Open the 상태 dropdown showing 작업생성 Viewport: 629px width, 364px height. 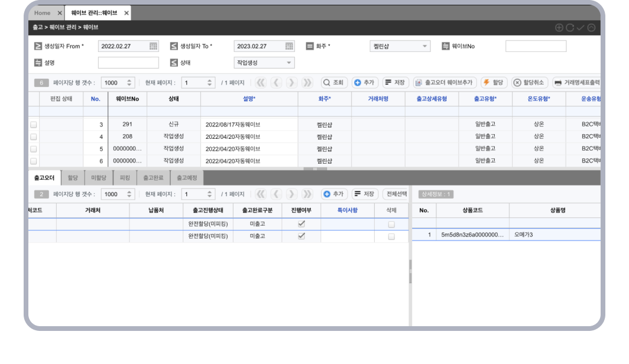click(289, 63)
